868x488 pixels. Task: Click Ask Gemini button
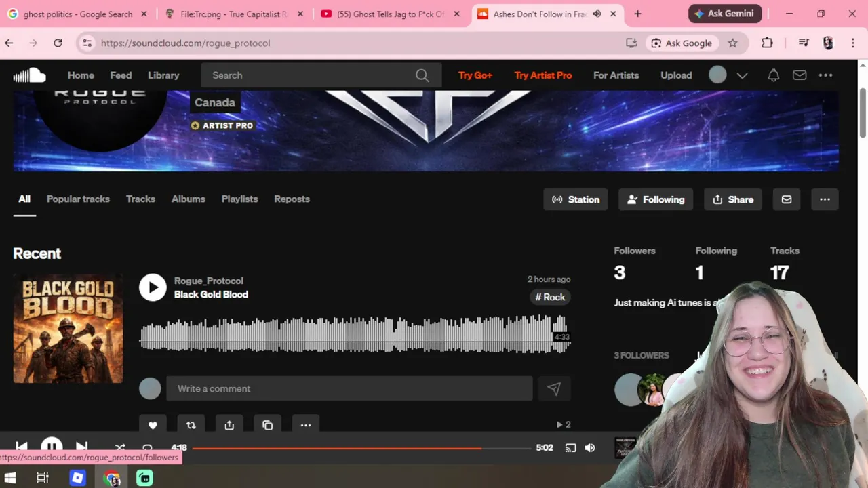pos(726,14)
